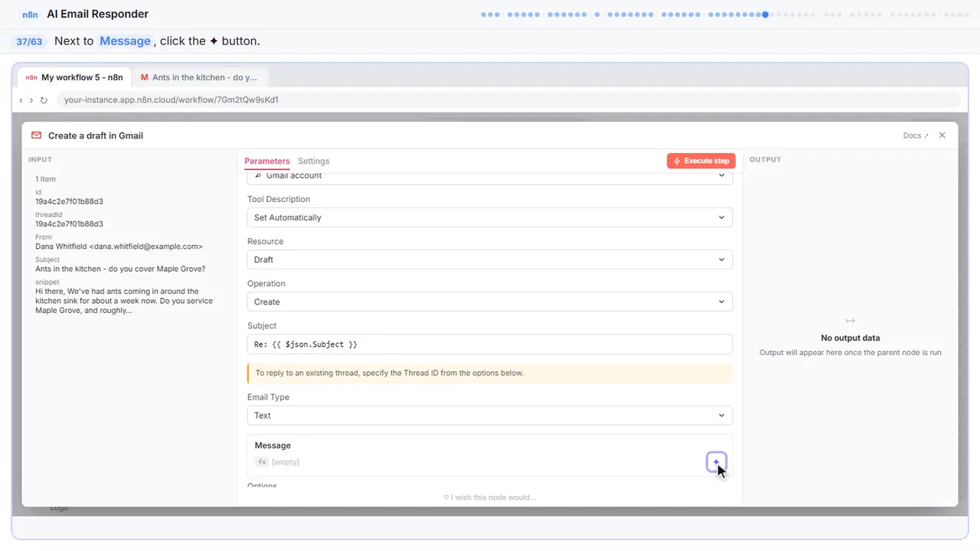
Task: Switch to the Settings tab
Action: coord(314,161)
